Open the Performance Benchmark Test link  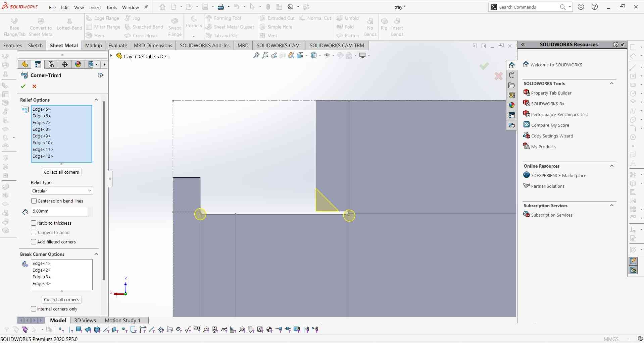point(559,114)
